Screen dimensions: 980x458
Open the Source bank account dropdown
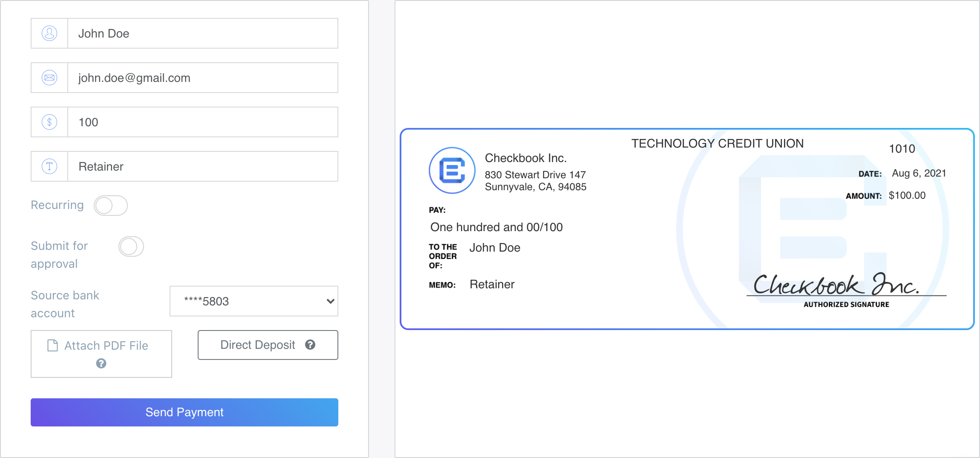tap(254, 301)
